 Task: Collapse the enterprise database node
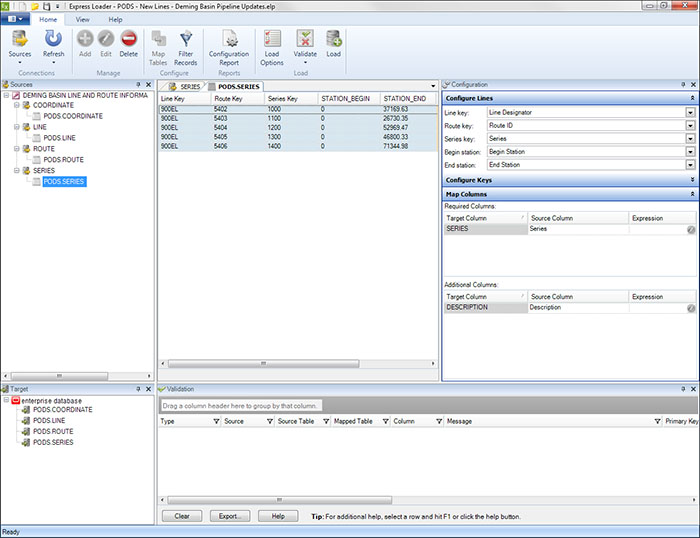(x=6, y=400)
